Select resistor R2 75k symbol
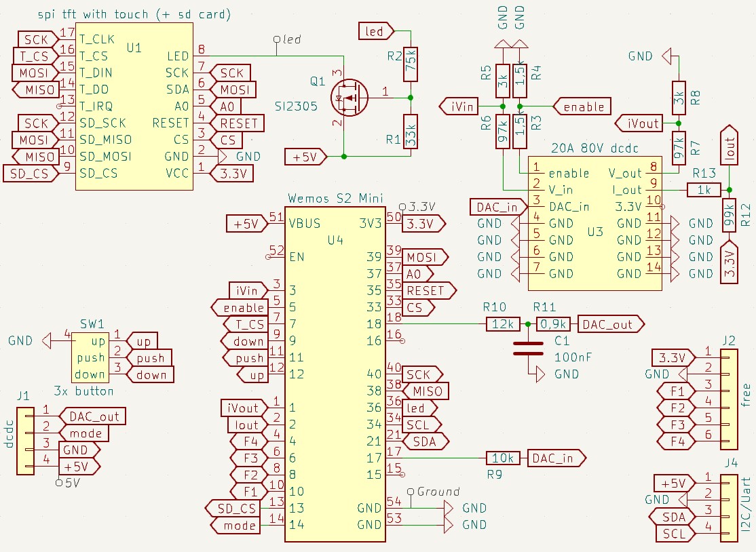Viewport: 756px width, 552px height. point(411,64)
